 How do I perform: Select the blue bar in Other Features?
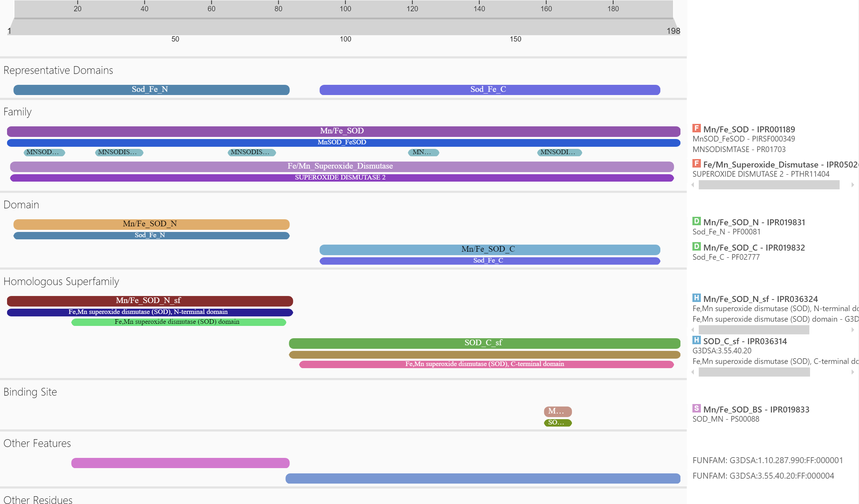coord(483,478)
